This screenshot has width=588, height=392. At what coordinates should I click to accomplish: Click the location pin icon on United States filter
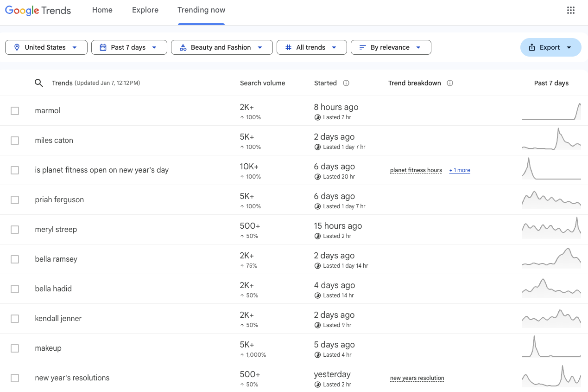click(x=17, y=47)
